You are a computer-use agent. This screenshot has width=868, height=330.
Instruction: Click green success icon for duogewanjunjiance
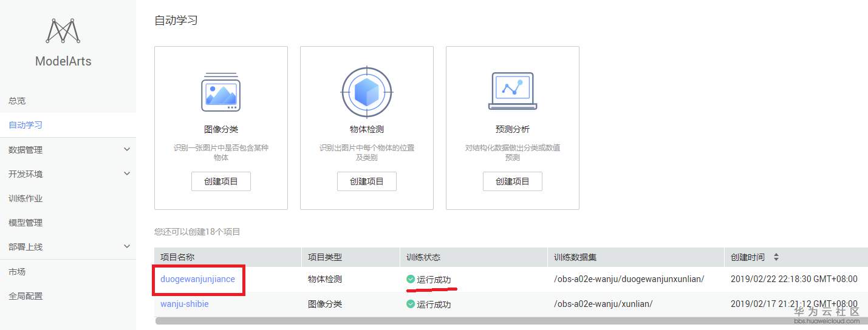pos(411,279)
